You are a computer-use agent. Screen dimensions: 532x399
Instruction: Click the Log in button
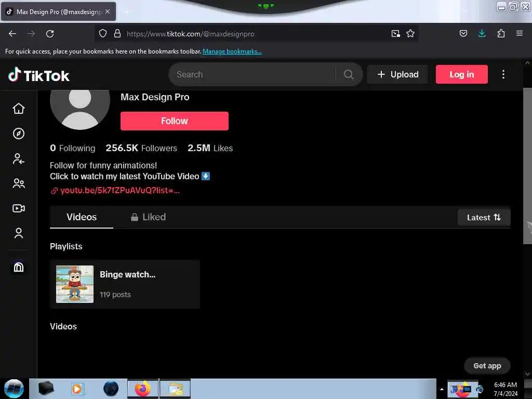[461, 74]
